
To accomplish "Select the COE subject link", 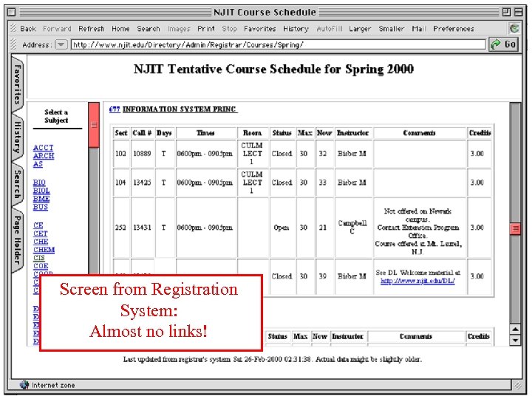I will [x=41, y=266].
